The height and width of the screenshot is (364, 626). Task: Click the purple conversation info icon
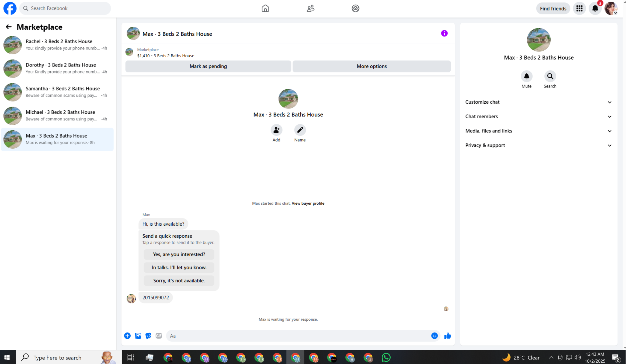click(444, 33)
